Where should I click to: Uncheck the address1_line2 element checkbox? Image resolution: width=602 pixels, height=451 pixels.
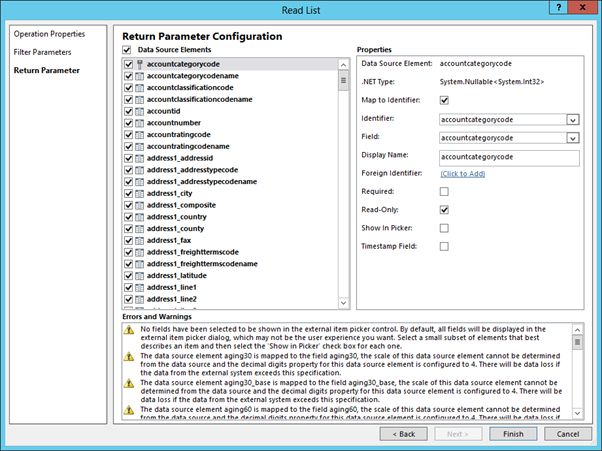coord(128,299)
